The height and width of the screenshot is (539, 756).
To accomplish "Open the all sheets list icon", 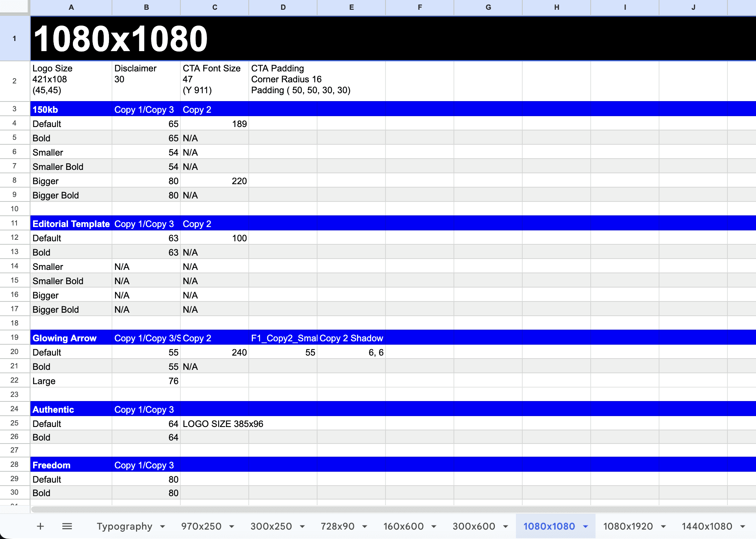I will tap(67, 526).
